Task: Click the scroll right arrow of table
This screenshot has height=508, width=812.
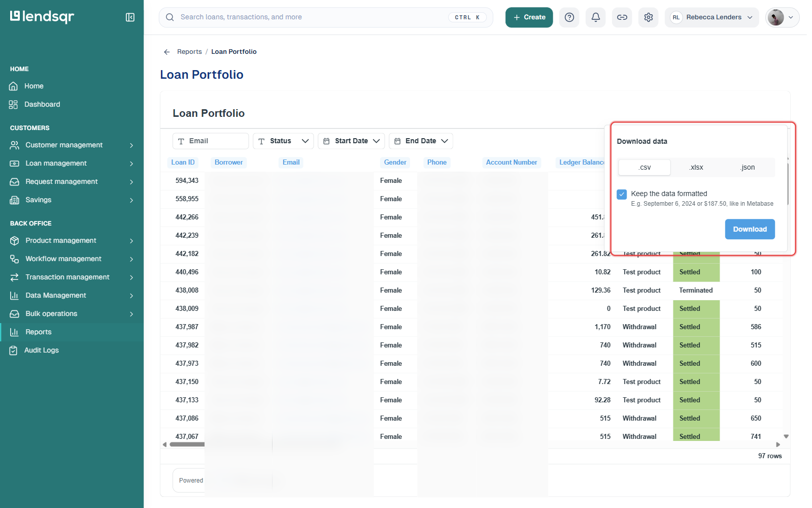Action: click(778, 444)
